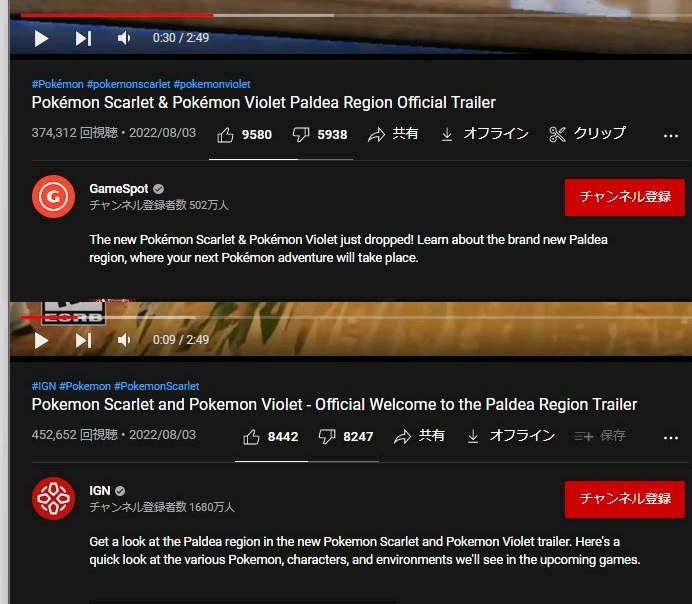The width and height of the screenshot is (692, 604).
Task: Like the IGN video with 8442 likes
Action: 271,437
